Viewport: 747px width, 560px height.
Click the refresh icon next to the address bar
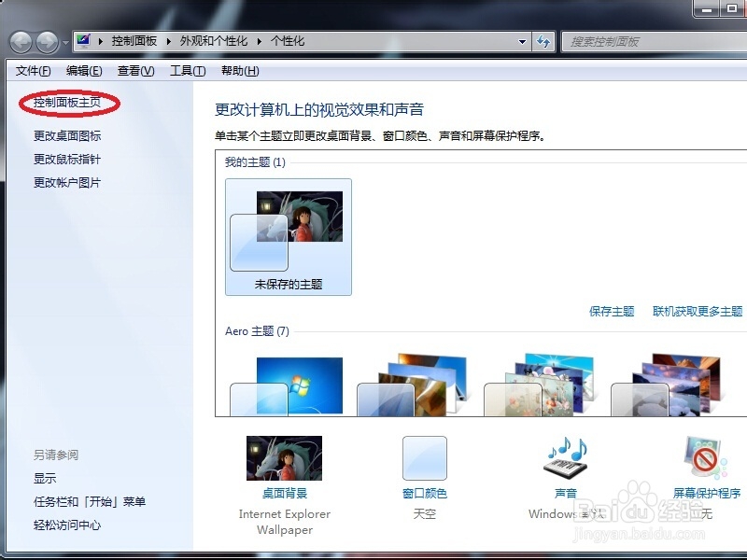tap(544, 41)
